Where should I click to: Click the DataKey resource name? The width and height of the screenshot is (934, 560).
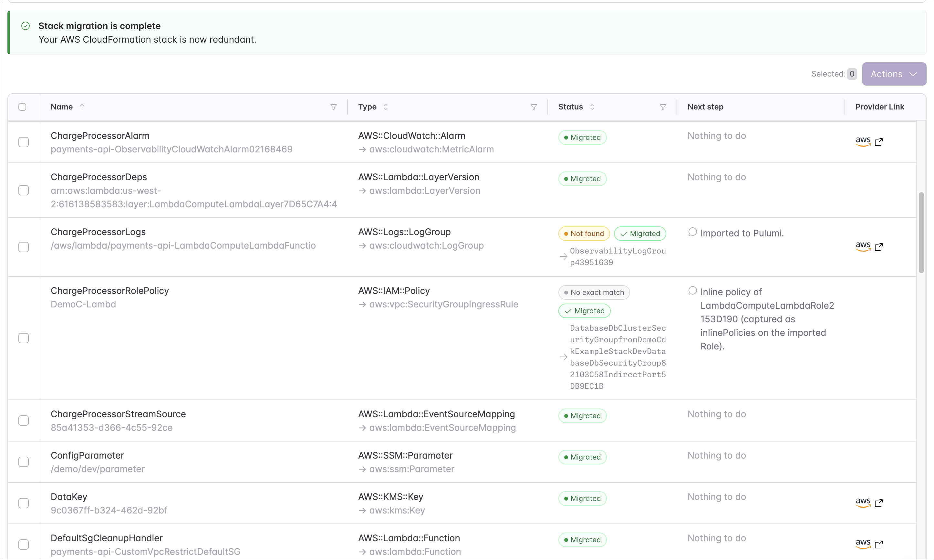pyautogui.click(x=69, y=497)
